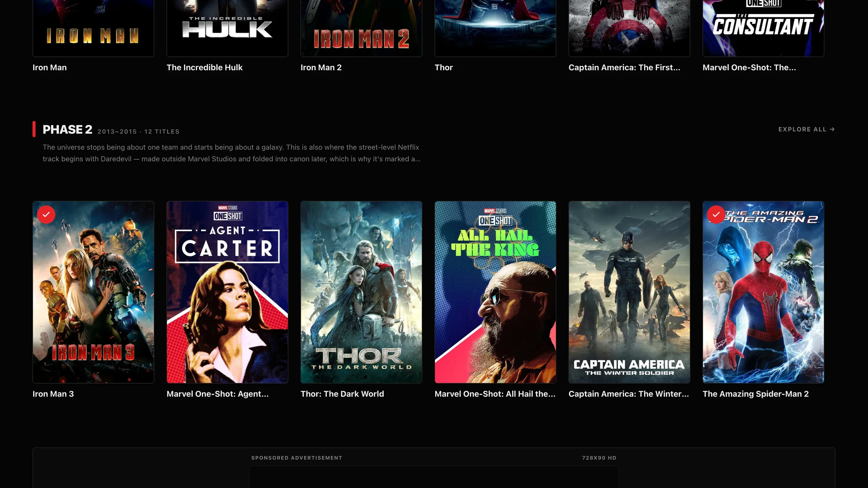Toggle the watched checkmark on Iron Man 3

pyautogui.click(x=46, y=214)
